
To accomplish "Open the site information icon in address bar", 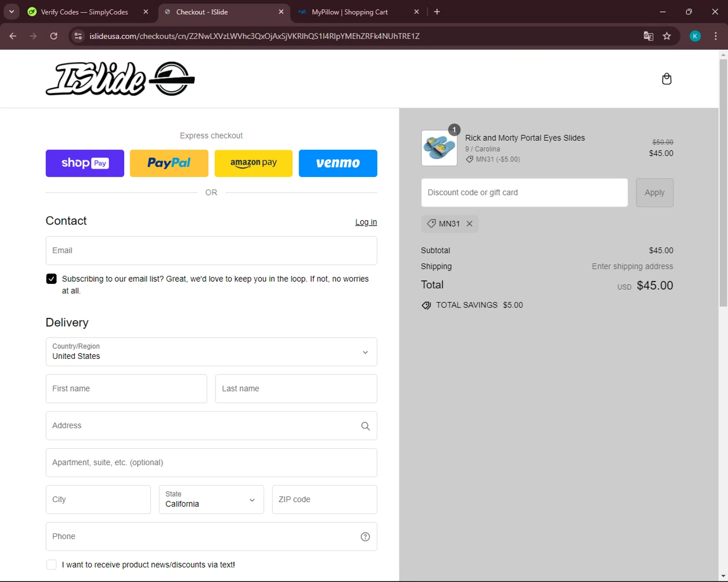I will coord(78,36).
